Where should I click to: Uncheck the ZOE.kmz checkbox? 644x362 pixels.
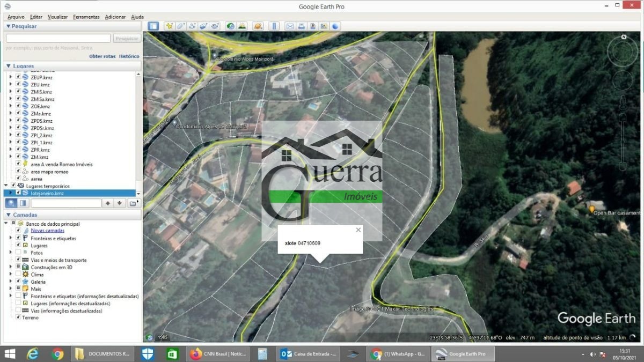click(18, 106)
